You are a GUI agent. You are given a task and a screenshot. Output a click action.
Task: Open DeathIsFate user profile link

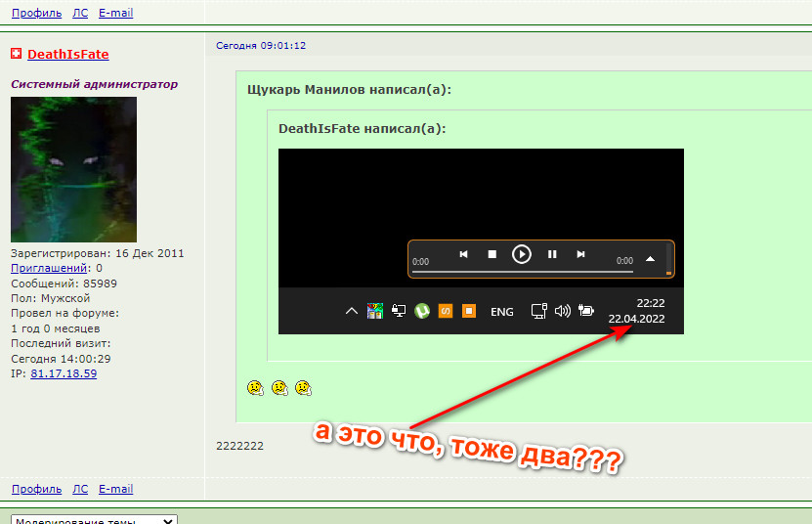[67, 55]
